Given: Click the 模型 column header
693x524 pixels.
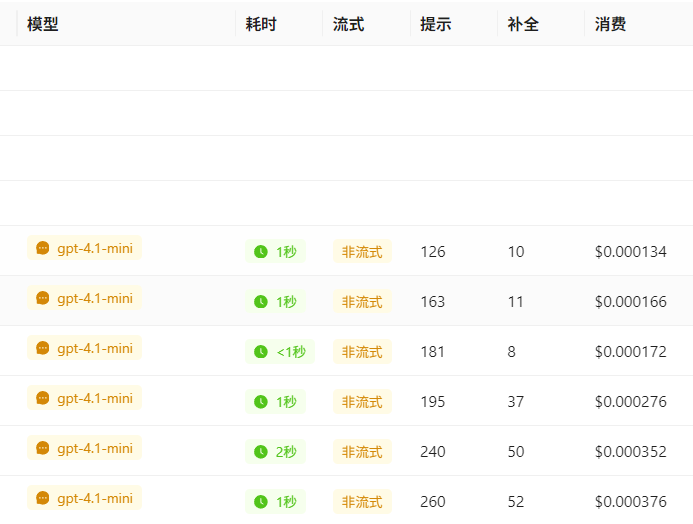Looking at the screenshot, I should [43, 24].
